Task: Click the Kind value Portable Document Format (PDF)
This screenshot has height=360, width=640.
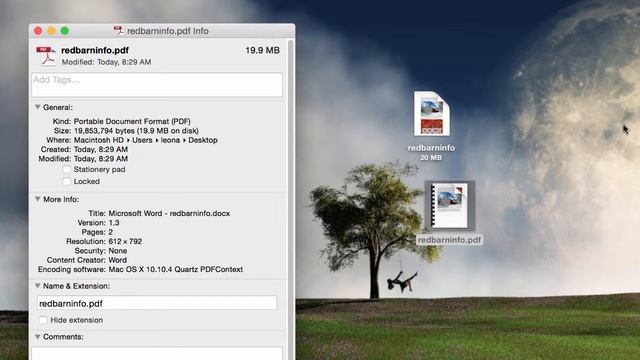Action: click(x=132, y=121)
